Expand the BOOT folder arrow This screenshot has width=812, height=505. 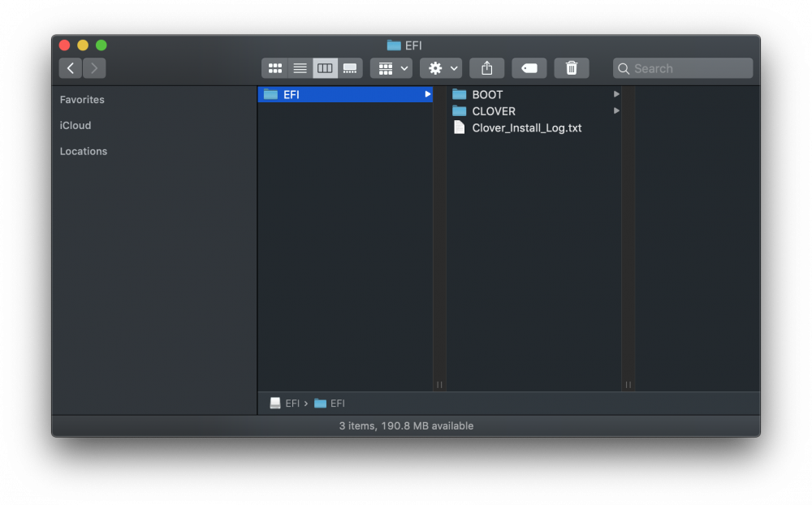pos(616,94)
